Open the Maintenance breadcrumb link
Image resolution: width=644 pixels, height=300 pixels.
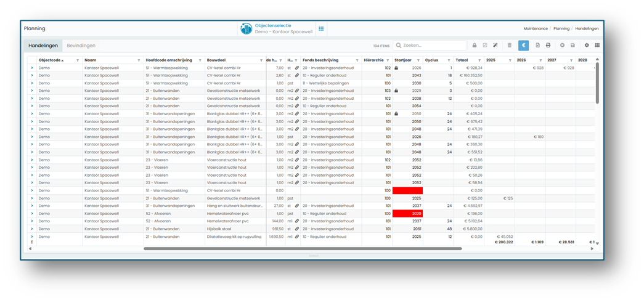click(x=536, y=29)
